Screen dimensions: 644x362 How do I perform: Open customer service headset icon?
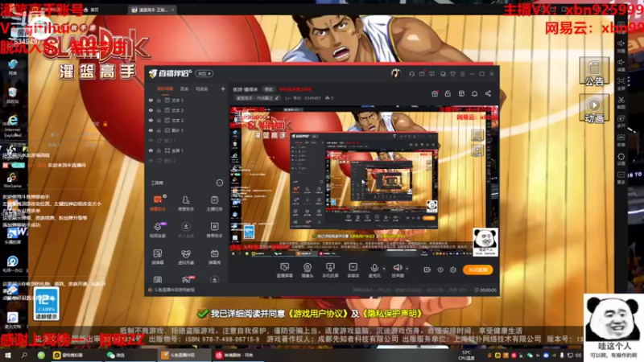pos(411,74)
